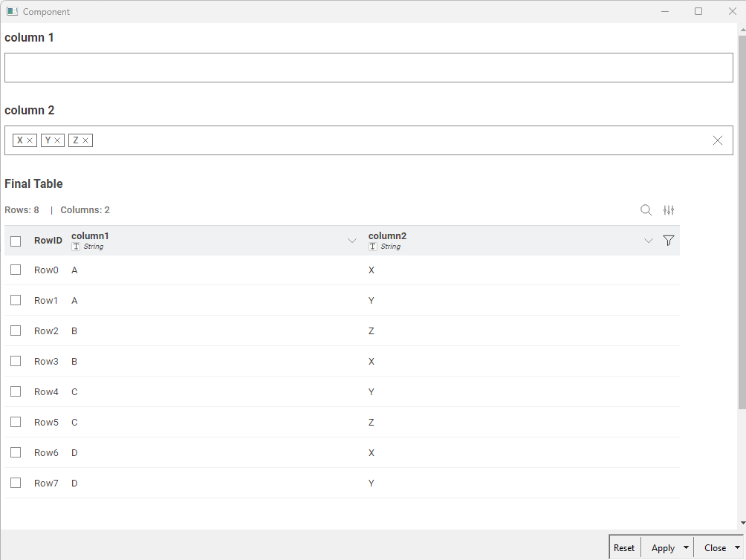Image resolution: width=746 pixels, height=560 pixels.
Task: Click inside the column 1 input field
Action: click(x=369, y=68)
